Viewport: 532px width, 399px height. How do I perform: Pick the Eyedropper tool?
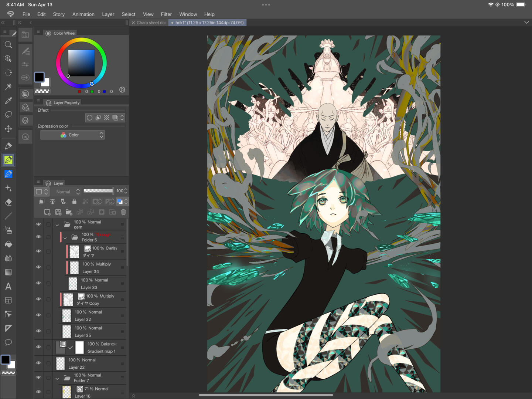(x=8, y=101)
